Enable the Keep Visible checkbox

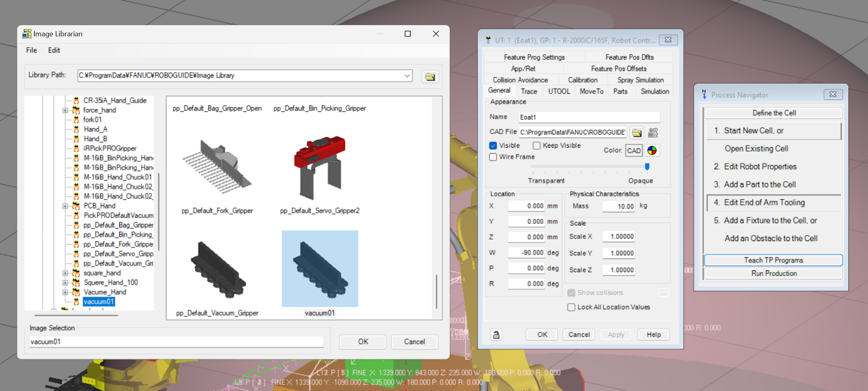pos(537,146)
